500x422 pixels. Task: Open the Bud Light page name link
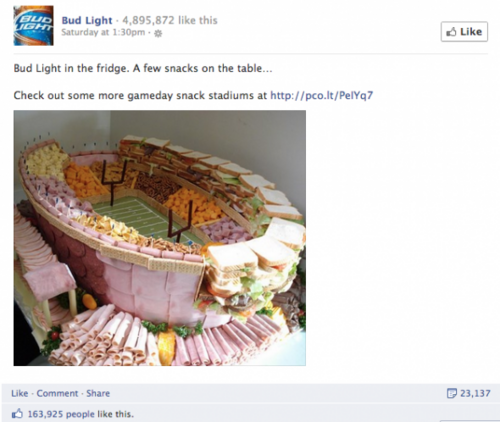(87, 20)
